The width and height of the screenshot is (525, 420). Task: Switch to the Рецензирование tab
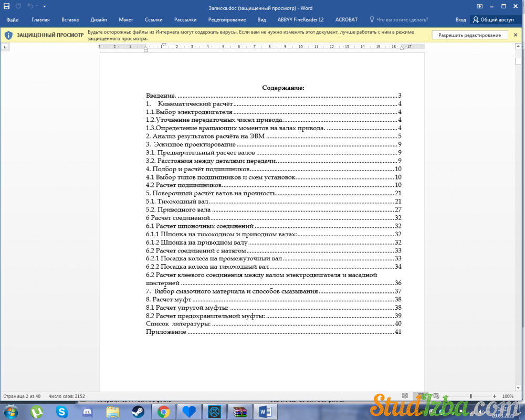click(227, 19)
